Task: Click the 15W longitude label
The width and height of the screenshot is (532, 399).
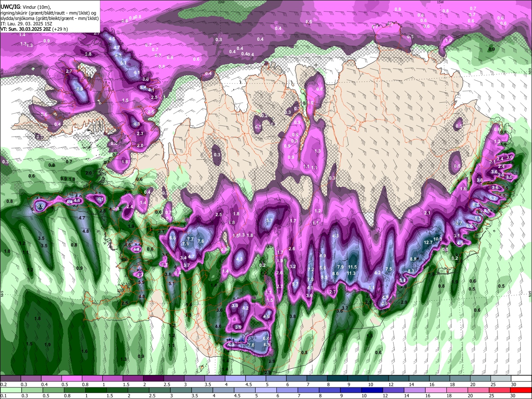Action: pyautogui.click(x=441, y=2)
